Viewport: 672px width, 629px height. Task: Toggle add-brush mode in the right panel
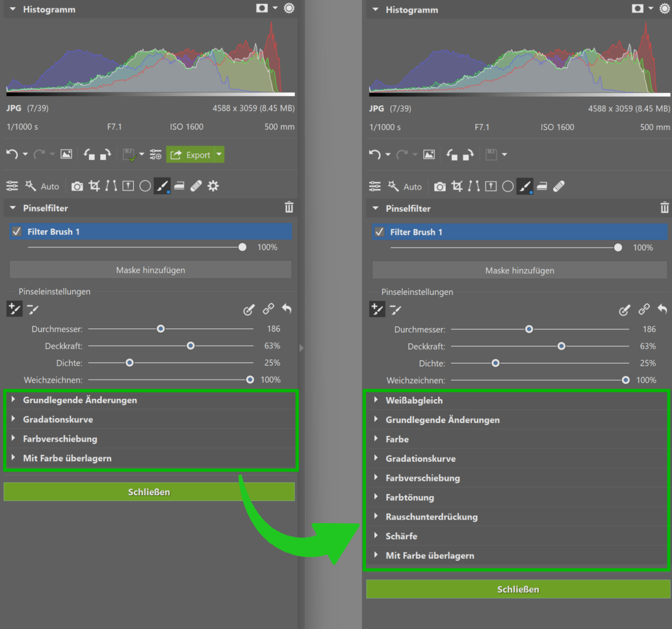point(377,310)
